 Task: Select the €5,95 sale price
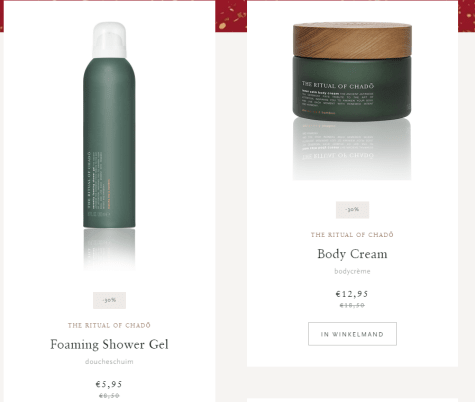click(x=109, y=384)
